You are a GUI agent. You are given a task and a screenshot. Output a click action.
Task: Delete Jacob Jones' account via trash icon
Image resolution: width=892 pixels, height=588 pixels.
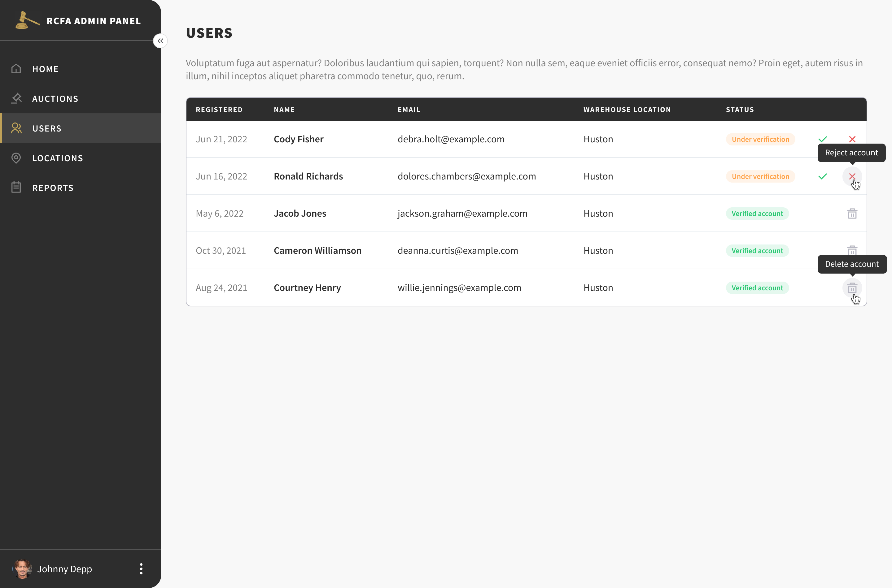[852, 213]
